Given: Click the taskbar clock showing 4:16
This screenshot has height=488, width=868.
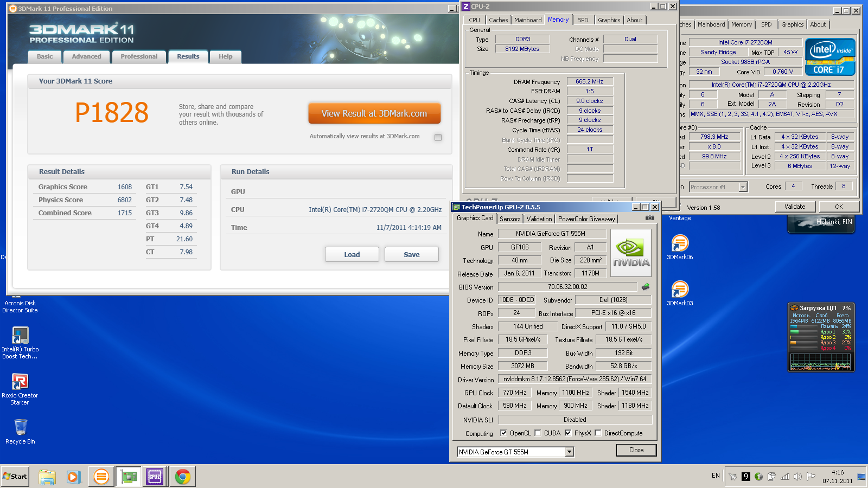Looking at the screenshot, I should coord(838,477).
